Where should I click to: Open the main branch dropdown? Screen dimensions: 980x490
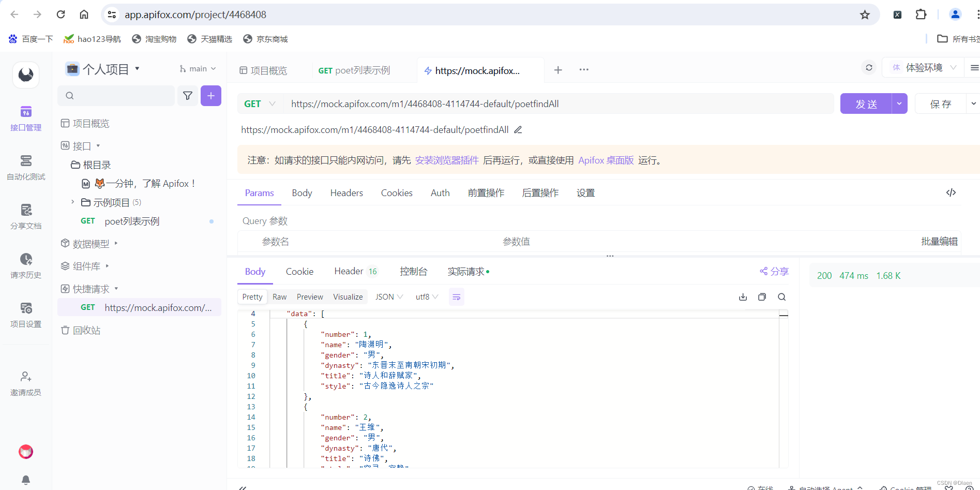coord(198,69)
